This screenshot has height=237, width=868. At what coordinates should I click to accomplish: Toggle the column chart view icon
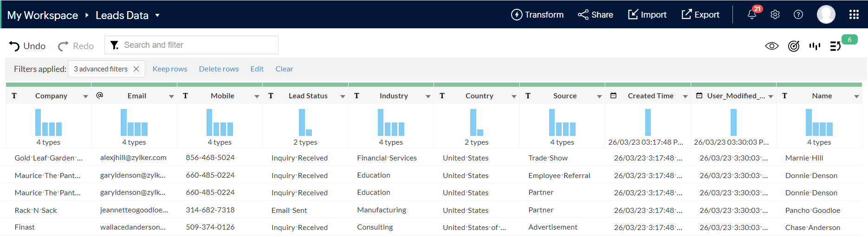coord(815,46)
